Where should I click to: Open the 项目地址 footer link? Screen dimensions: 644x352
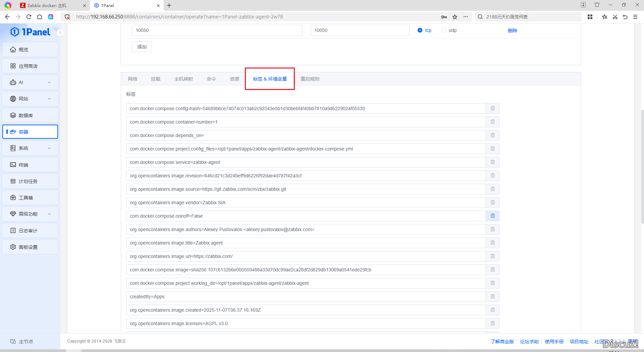579,342
